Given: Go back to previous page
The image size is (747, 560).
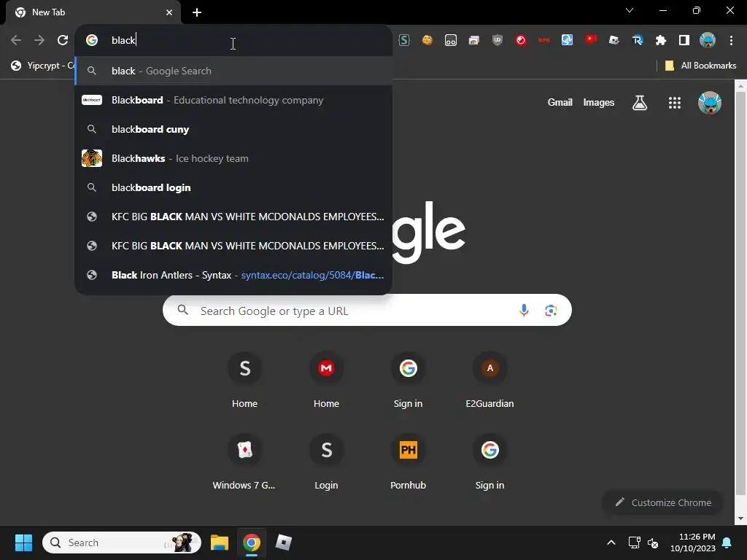Looking at the screenshot, I should click(x=16, y=41).
